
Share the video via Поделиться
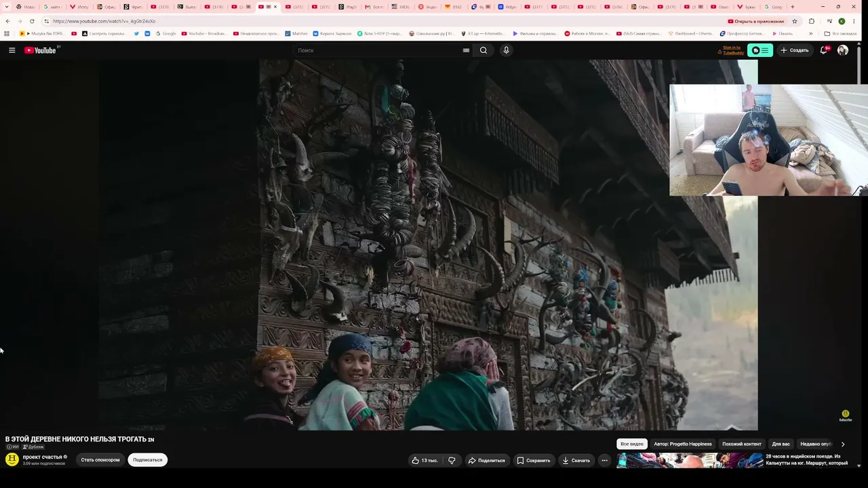point(487,460)
